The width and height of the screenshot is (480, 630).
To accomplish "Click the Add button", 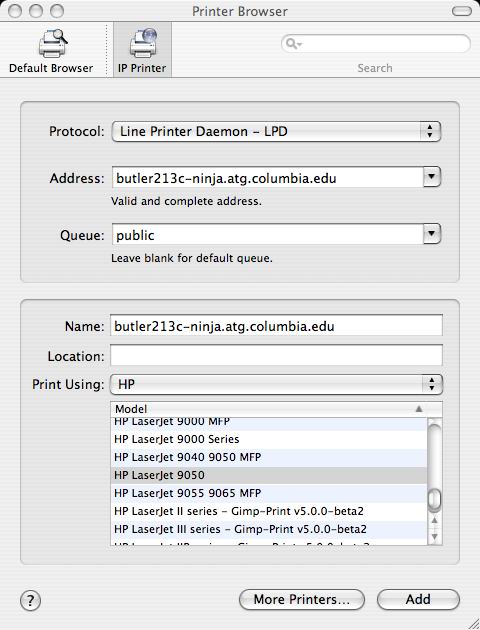I will 418,599.
